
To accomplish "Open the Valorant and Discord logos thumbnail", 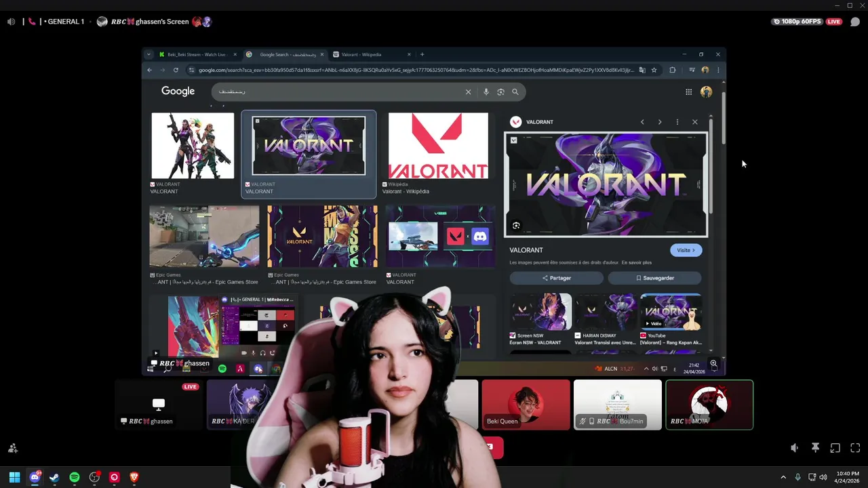I will click(440, 237).
